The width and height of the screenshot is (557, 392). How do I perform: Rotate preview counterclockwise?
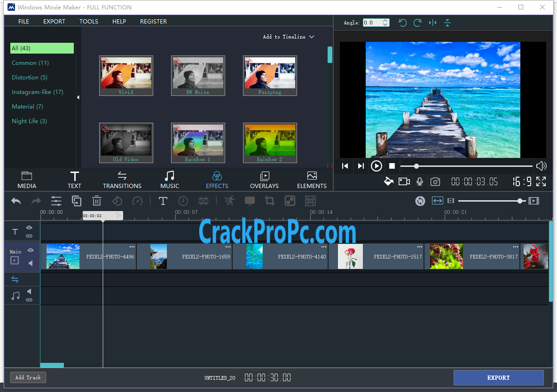[x=402, y=23]
